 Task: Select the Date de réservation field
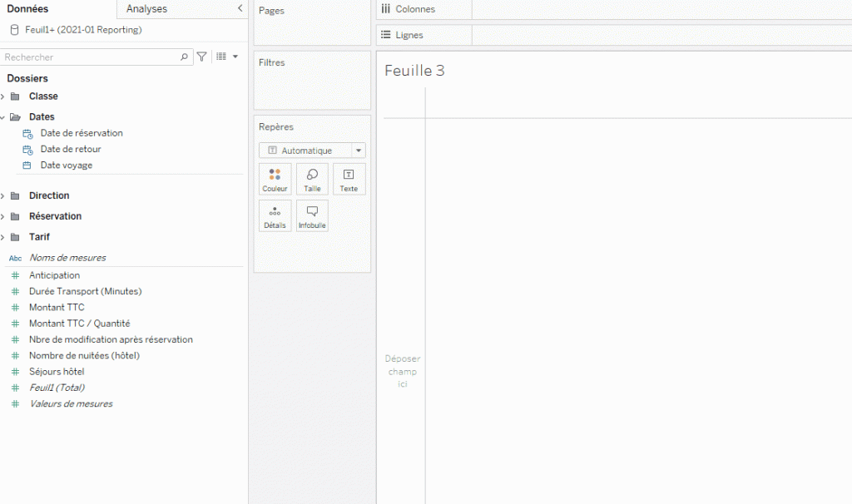82,133
